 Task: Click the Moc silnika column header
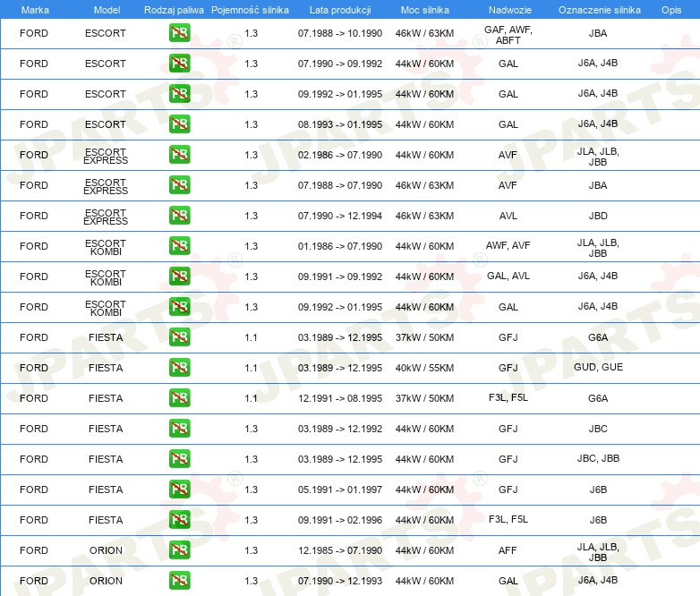tap(424, 10)
